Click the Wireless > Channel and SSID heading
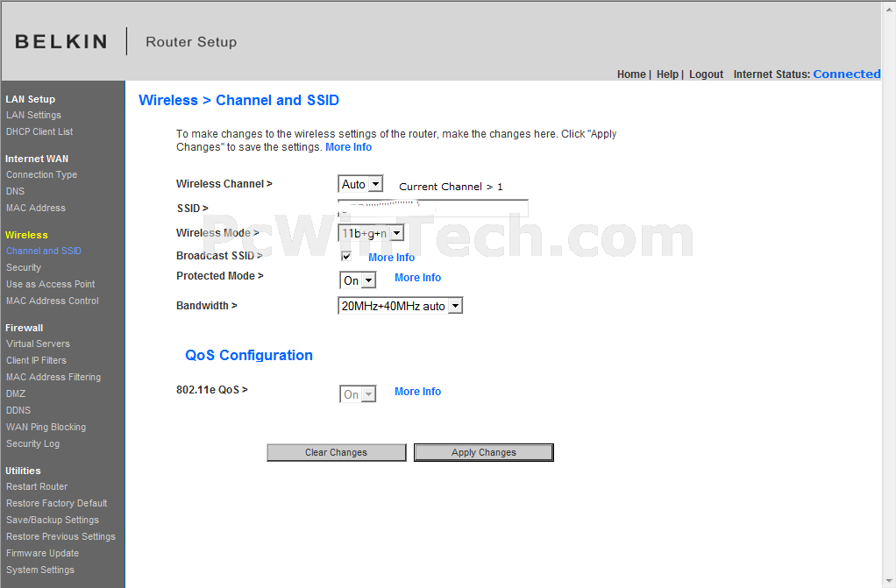Screen dimensions: 896x588 (x=238, y=101)
